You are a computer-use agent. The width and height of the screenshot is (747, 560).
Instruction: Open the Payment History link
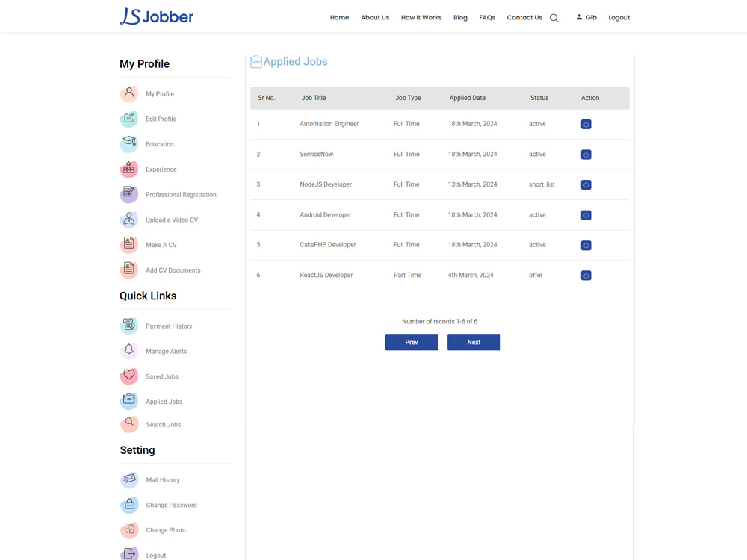click(169, 326)
